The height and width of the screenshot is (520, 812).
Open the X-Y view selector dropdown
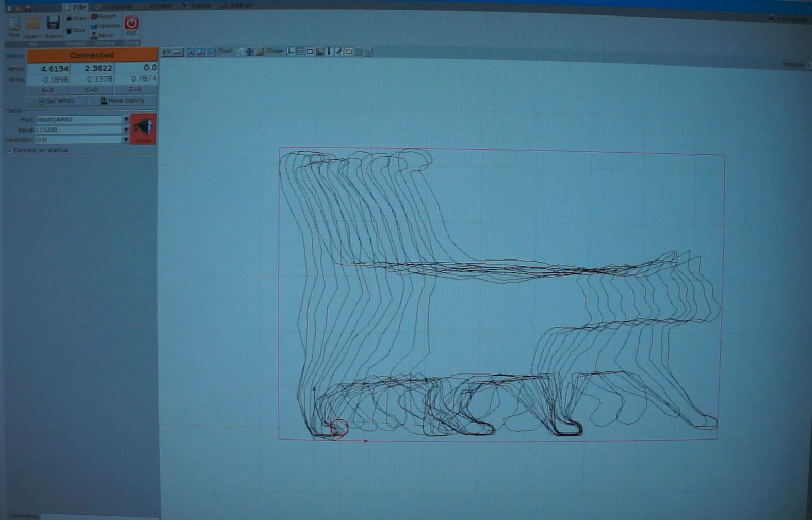tap(172, 52)
